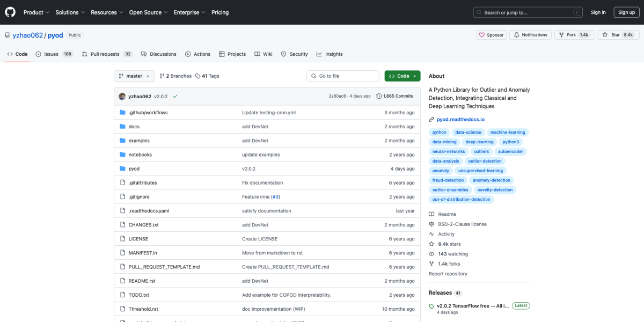Expand the Product menu in header
This screenshot has height=322, width=644.
point(36,12)
